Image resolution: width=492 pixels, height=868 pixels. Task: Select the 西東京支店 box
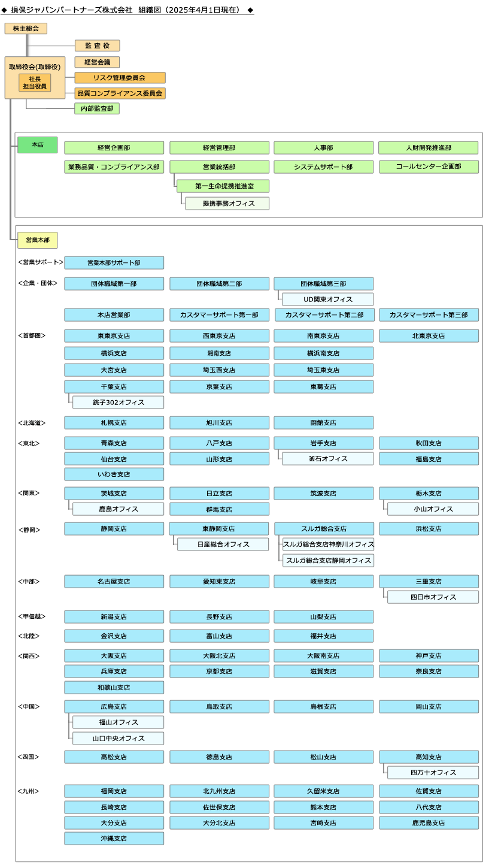[x=219, y=336]
